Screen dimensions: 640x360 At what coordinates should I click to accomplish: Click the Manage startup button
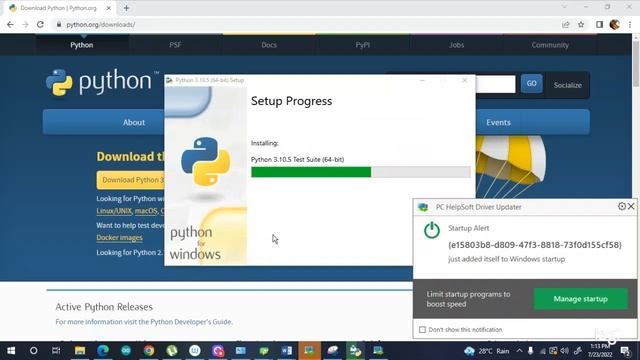pos(580,299)
